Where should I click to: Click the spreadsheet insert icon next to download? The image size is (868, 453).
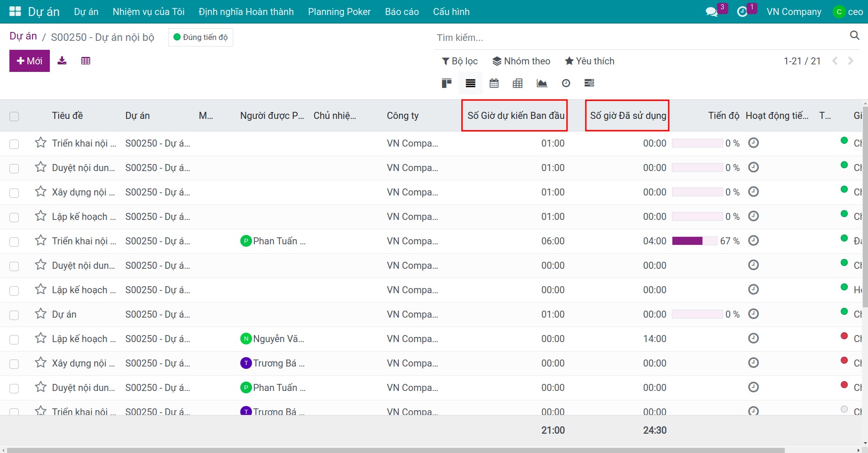tap(86, 61)
